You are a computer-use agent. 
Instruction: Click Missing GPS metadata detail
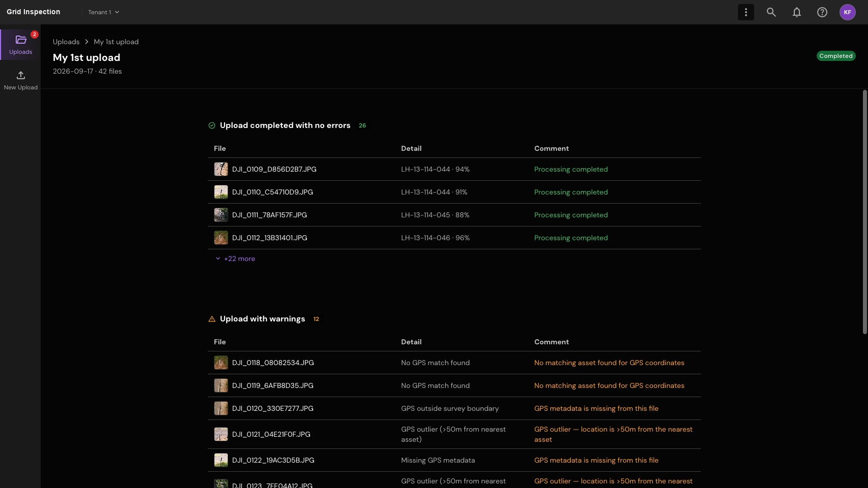(x=438, y=460)
